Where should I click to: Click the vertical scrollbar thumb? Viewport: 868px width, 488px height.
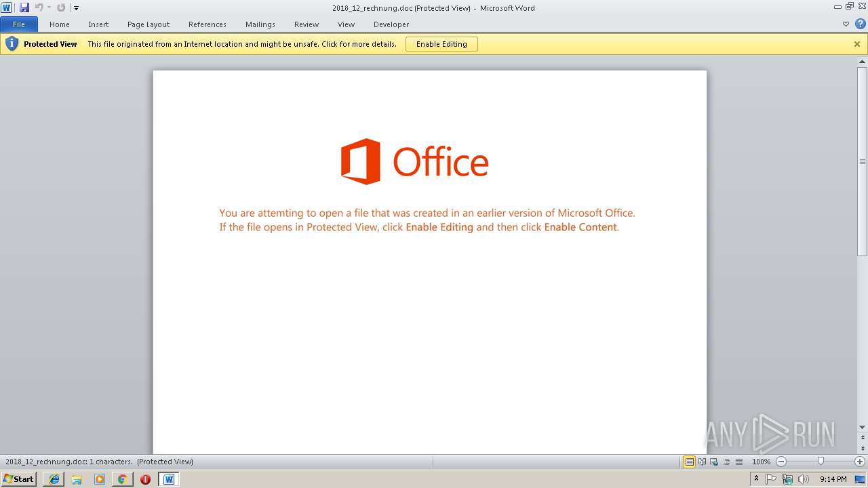(863, 161)
